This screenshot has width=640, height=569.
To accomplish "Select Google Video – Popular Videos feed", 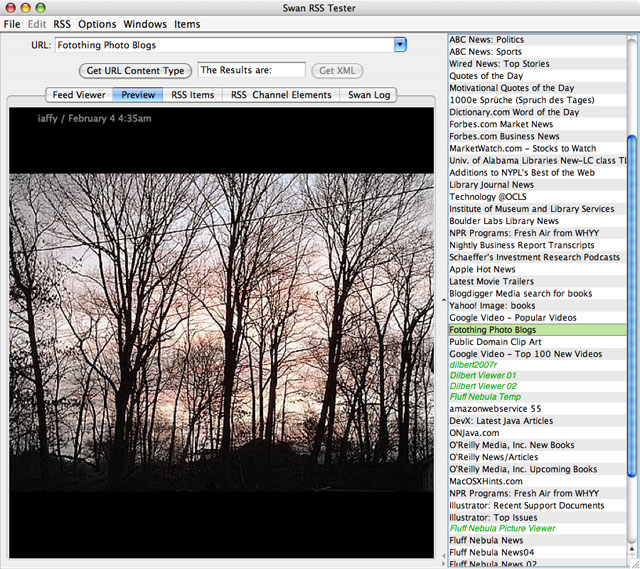I will coord(510,317).
